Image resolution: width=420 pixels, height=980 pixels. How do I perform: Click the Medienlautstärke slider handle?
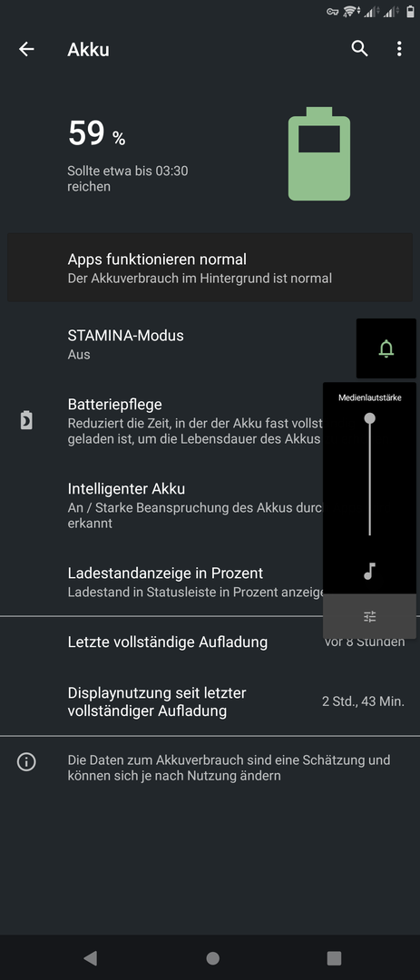[370, 418]
